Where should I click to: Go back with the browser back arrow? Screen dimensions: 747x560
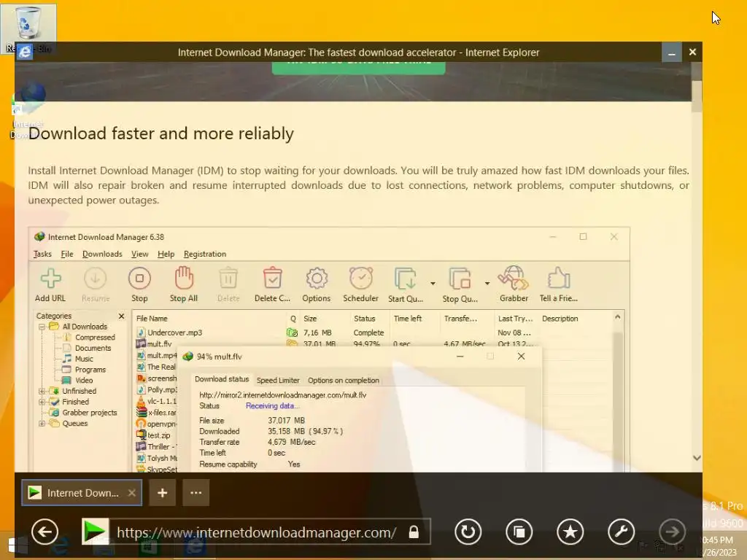(x=44, y=532)
